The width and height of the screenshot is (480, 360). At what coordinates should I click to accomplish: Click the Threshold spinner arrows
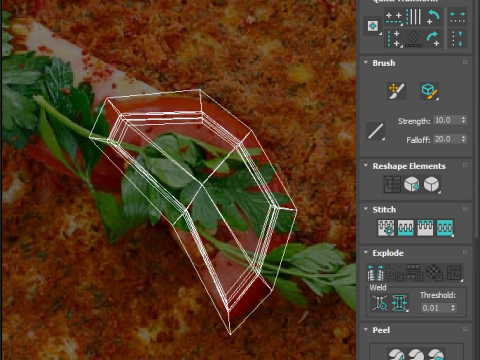pyautogui.click(x=453, y=308)
